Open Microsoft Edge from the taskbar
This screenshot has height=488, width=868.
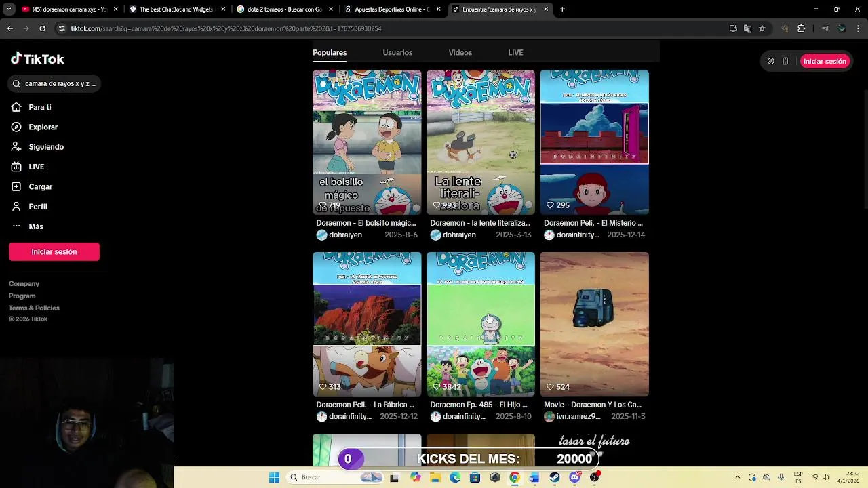(x=455, y=477)
